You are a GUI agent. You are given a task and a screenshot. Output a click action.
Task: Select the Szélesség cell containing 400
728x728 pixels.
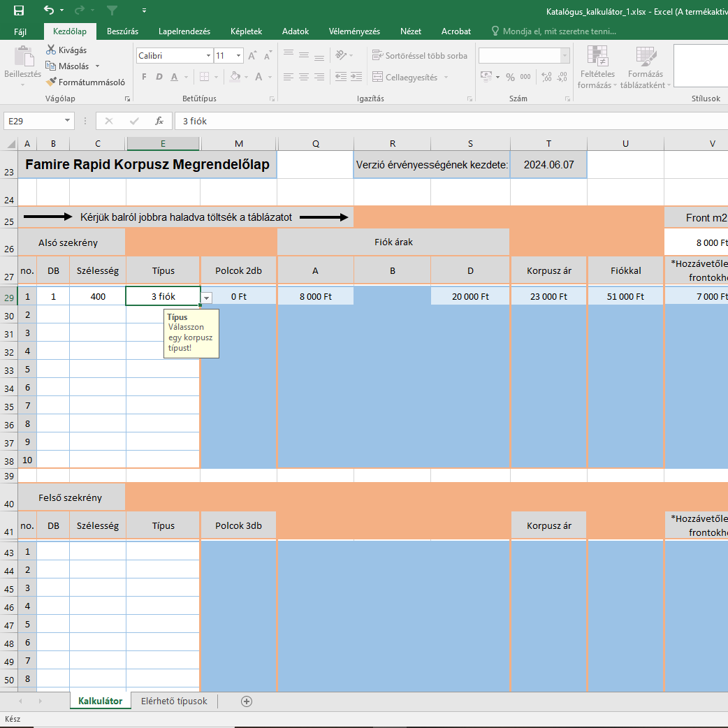tap(98, 296)
